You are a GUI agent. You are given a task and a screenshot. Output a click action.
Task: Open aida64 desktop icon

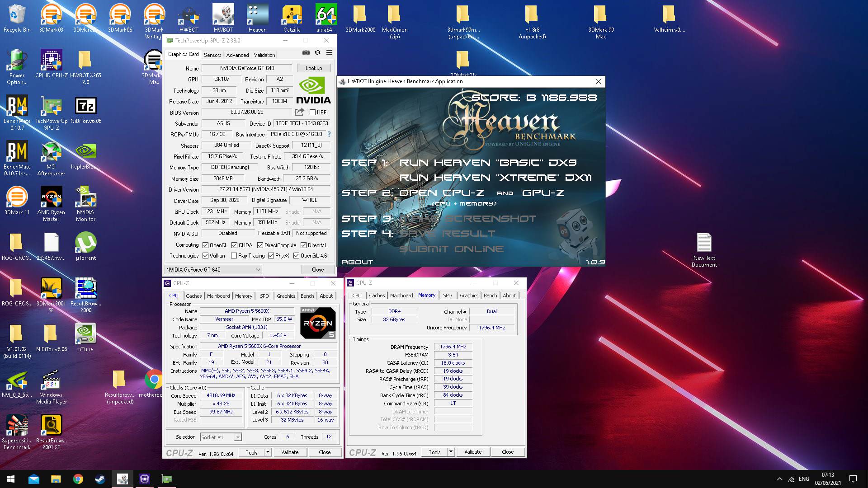[x=325, y=19]
